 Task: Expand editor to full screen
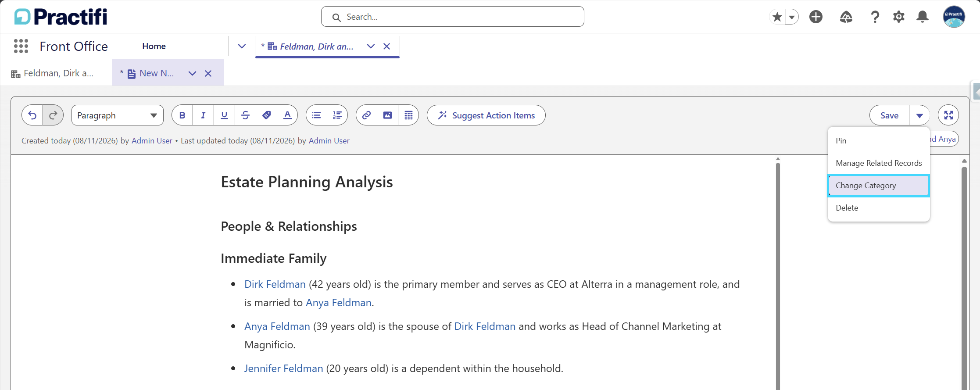948,115
